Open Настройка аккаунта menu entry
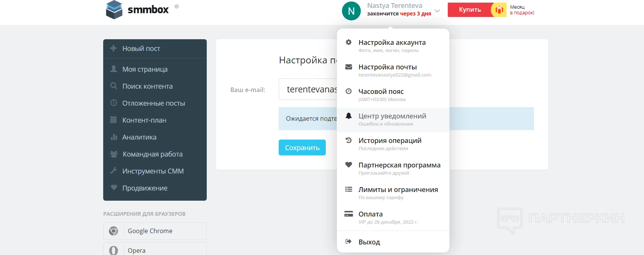The height and width of the screenshot is (255, 644). point(393,46)
